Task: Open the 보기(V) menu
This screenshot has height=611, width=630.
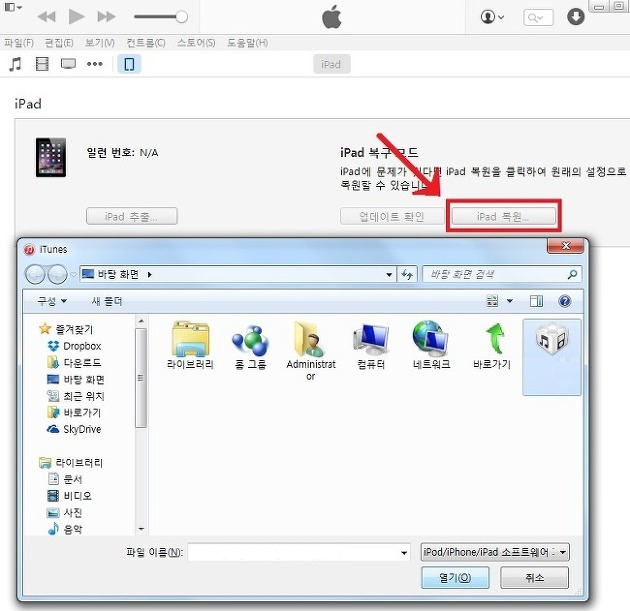Action: [100, 43]
